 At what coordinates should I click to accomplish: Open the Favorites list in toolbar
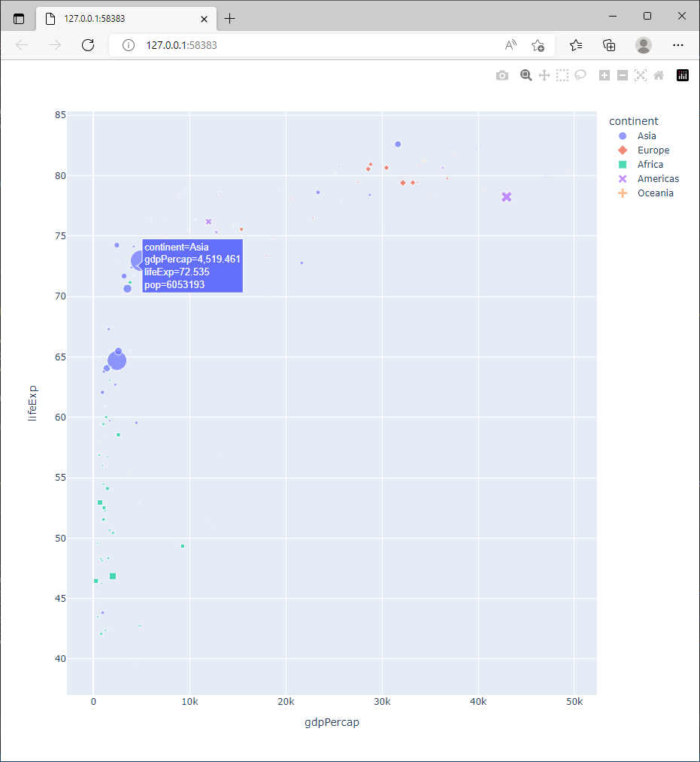576,45
